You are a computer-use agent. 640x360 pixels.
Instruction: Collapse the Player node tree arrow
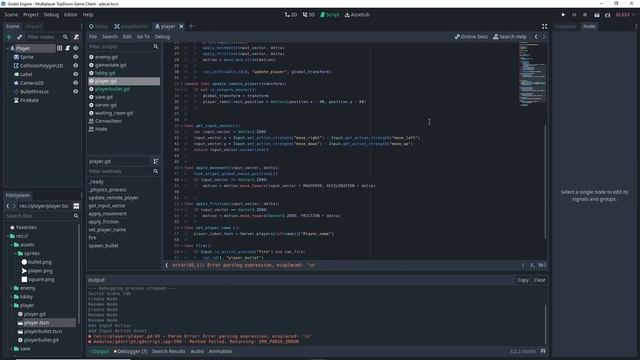coord(8,48)
